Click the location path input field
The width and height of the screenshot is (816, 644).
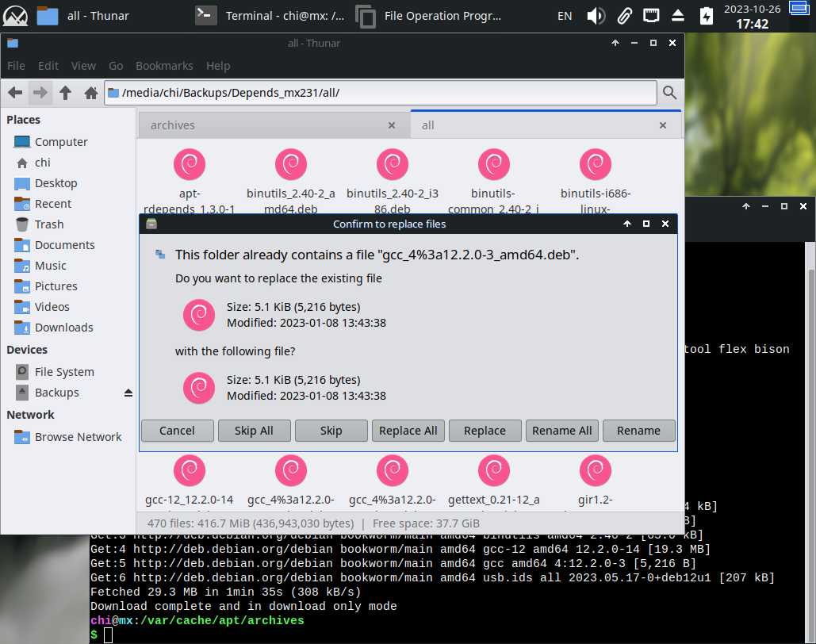pyautogui.click(x=381, y=93)
